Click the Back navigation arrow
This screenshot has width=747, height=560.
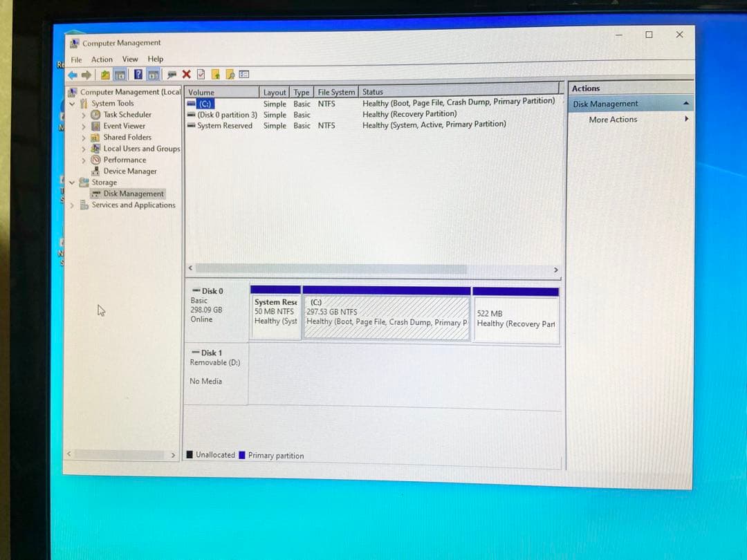[71, 74]
